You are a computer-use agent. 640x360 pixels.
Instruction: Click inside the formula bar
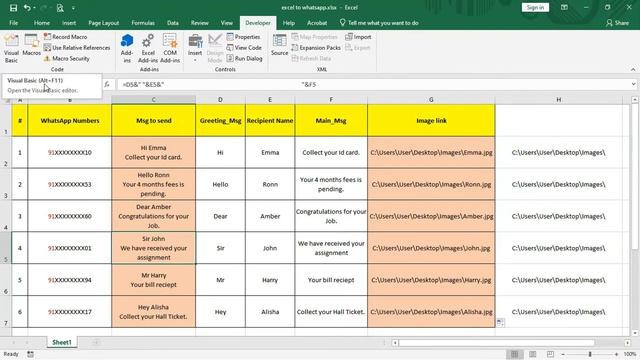coord(372,84)
